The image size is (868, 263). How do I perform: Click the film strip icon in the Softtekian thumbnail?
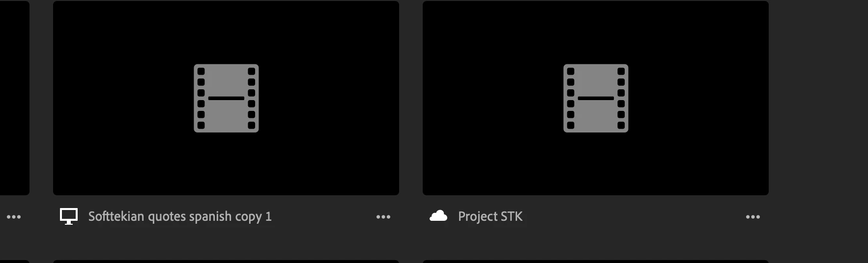tap(226, 98)
